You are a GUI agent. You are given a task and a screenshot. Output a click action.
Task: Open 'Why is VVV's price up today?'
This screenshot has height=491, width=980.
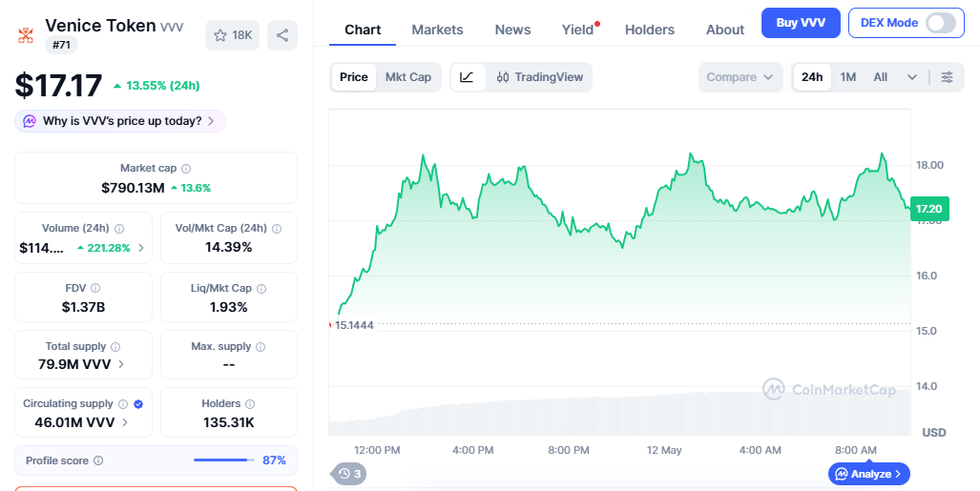[120, 121]
